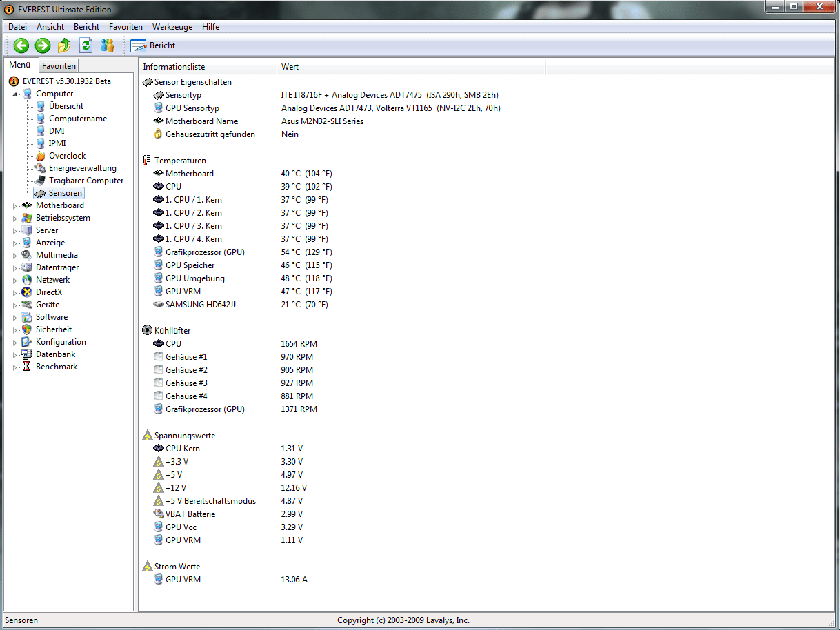Switch to the Favoriten tab in sidebar
The width and height of the screenshot is (840, 630).
(x=59, y=66)
